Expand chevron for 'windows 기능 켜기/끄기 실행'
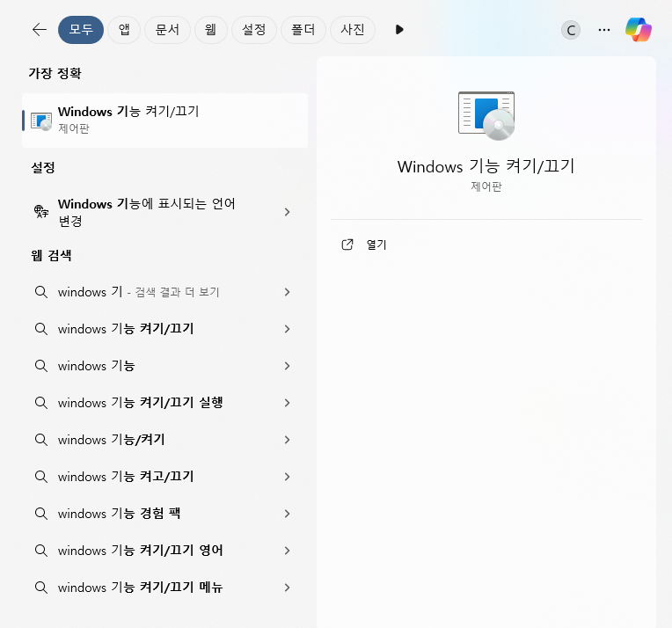Viewport: 672px width, 628px height. tap(287, 403)
